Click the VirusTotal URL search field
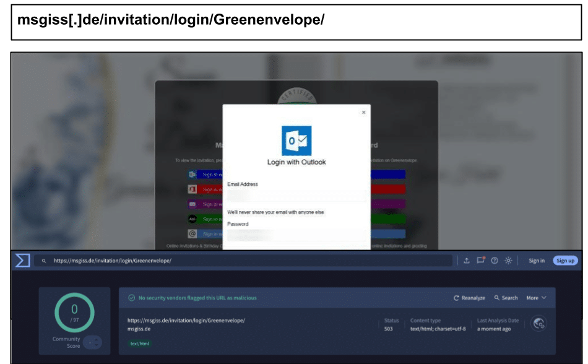 coord(243,261)
